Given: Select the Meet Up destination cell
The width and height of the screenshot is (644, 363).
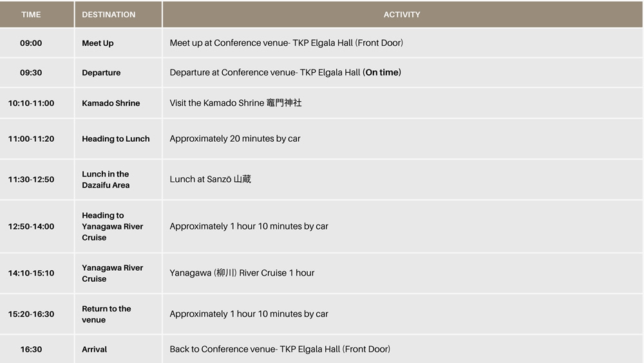Looking at the screenshot, I should tap(98, 43).
